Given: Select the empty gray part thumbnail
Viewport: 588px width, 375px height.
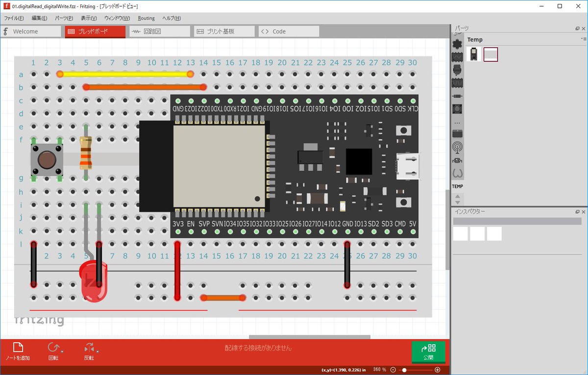Looking at the screenshot, I should [490, 54].
